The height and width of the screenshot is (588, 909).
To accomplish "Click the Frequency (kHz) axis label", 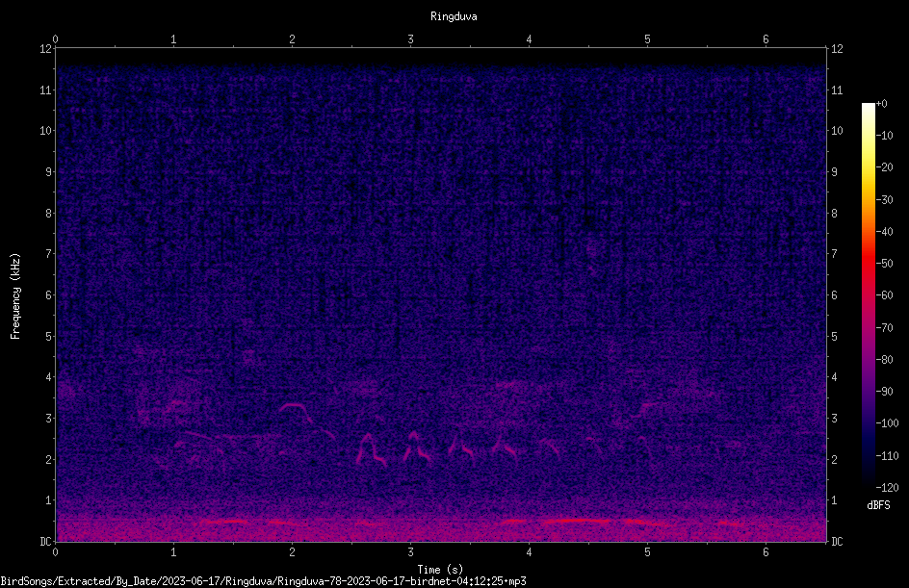I will coord(15,296).
